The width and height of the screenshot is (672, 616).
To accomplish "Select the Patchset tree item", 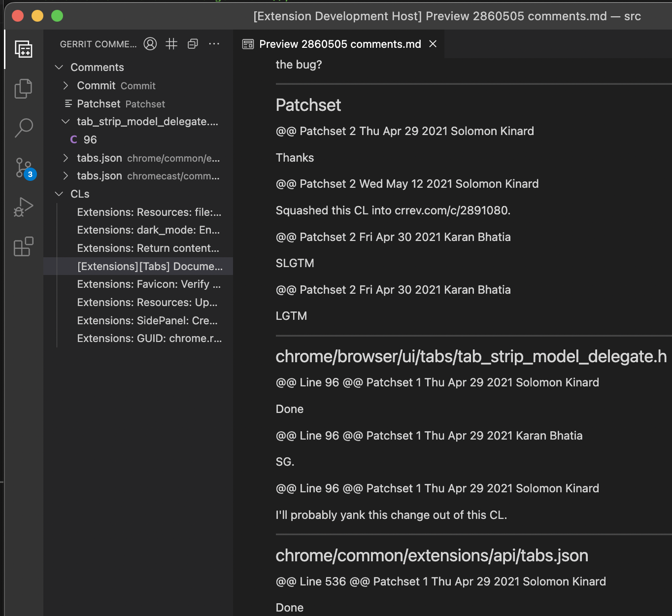I will coord(99,104).
